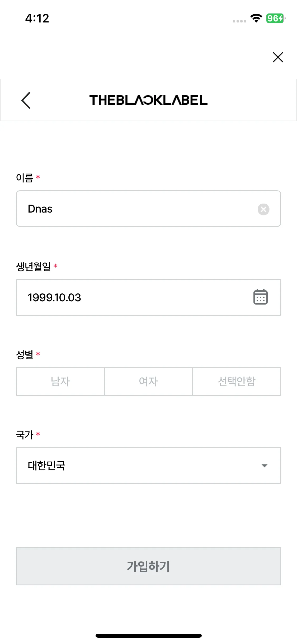Open the calendar date picker icon
The height and width of the screenshot is (644, 297).
(260, 297)
